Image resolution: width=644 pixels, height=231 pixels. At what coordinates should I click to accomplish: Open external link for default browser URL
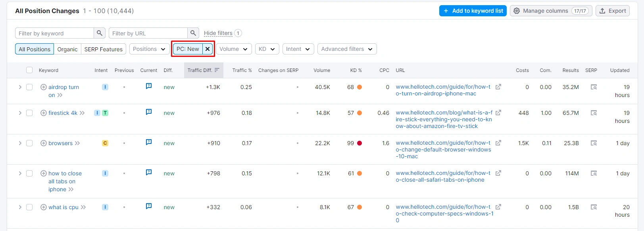[498, 143]
